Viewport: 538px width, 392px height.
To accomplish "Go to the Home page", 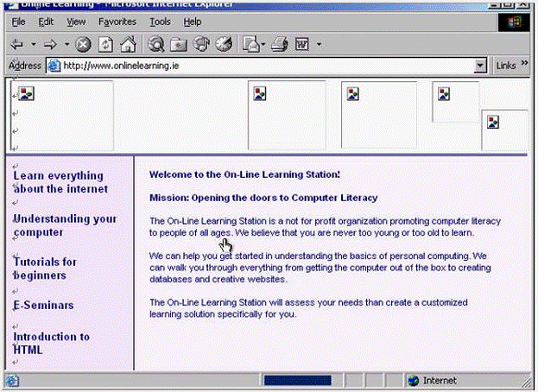I will click(x=127, y=43).
